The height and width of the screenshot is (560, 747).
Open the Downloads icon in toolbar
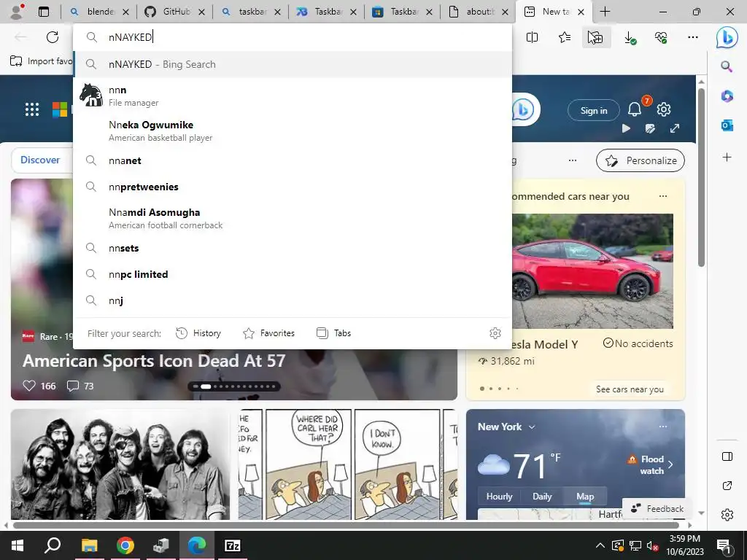[x=630, y=38]
